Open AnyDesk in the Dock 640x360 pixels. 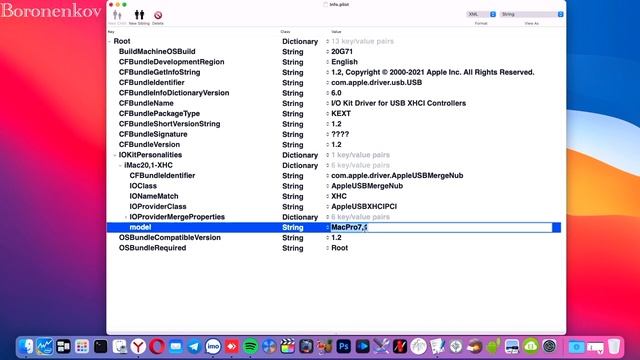[x=232, y=347]
